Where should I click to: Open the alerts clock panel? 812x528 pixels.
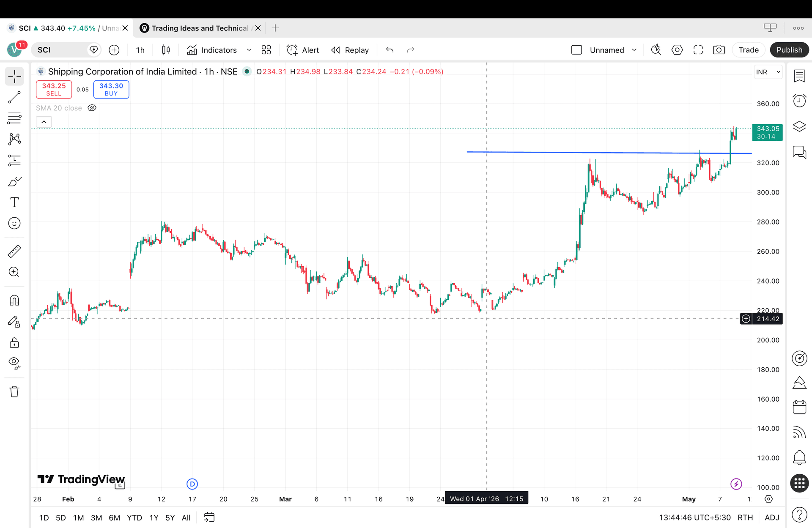point(799,101)
